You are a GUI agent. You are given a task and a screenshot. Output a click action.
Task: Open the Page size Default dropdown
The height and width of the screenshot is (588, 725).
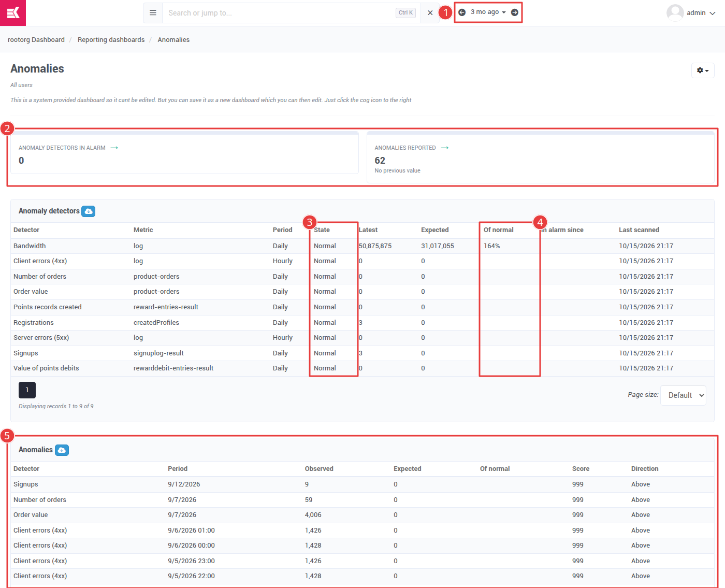683,395
